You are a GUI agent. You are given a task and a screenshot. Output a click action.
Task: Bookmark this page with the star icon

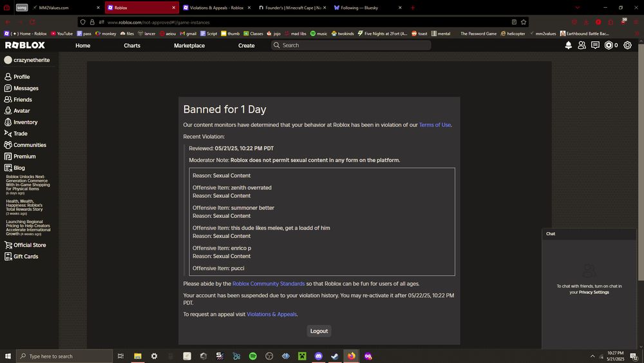(x=524, y=22)
